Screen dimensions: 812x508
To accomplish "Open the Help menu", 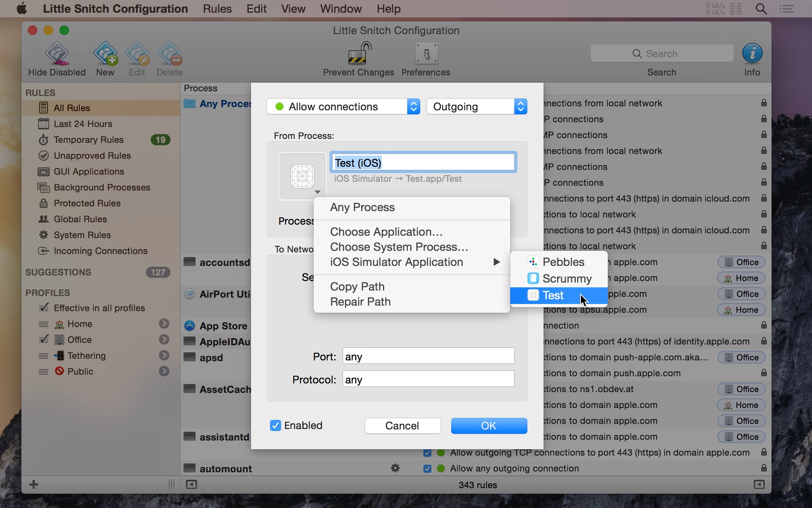I will click(x=389, y=9).
